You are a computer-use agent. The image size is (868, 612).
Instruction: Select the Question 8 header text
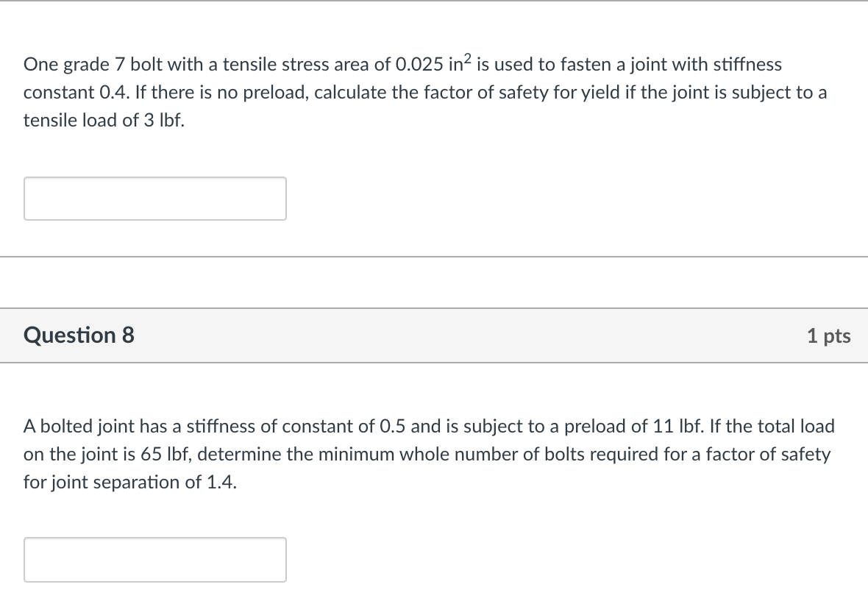(78, 335)
